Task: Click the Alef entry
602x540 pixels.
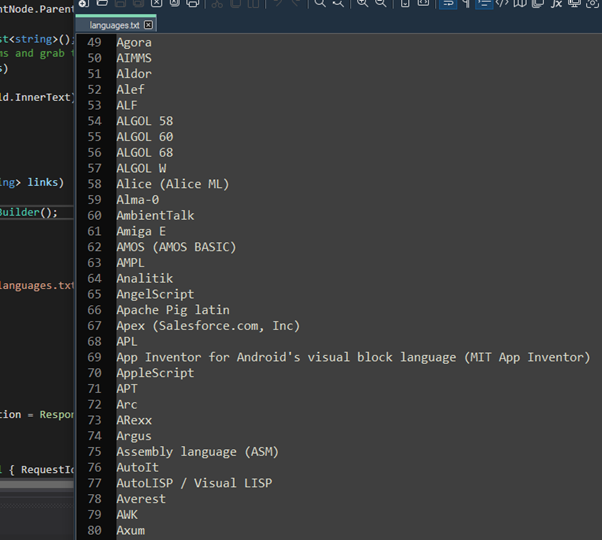Action: [131, 89]
